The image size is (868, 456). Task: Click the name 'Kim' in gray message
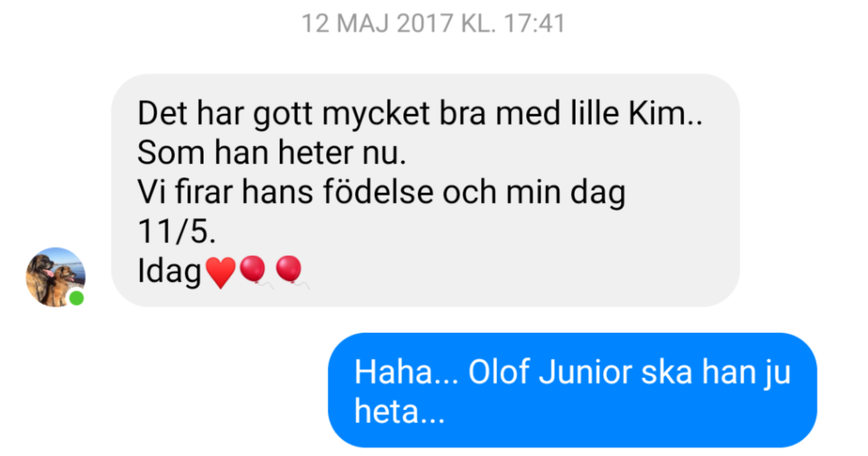[658, 113]
